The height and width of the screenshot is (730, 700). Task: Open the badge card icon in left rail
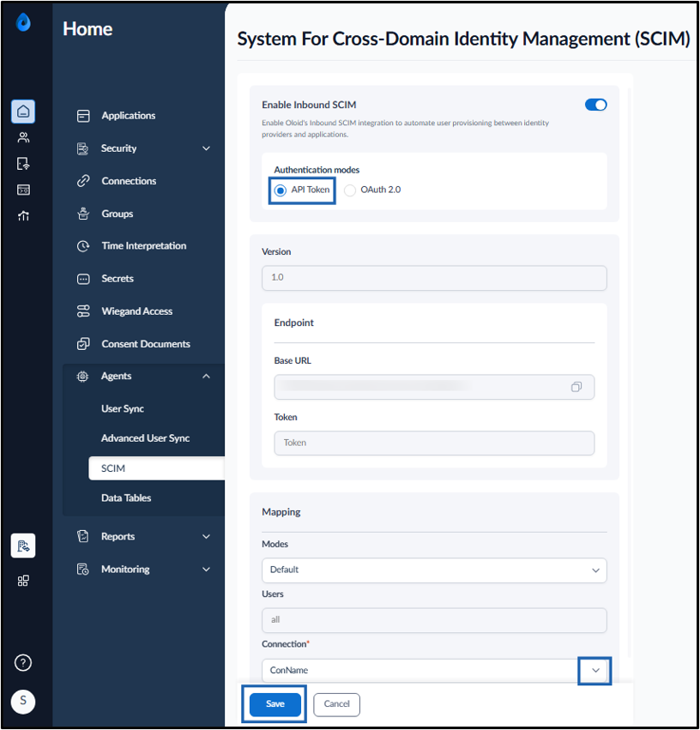pos(23,190)
